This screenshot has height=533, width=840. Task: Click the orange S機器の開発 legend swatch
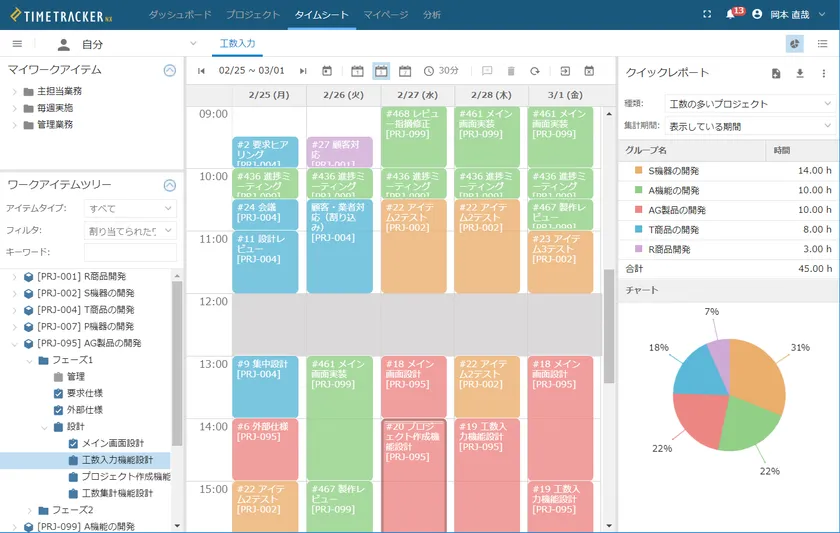pyautogui.click(x=638, y=171)
